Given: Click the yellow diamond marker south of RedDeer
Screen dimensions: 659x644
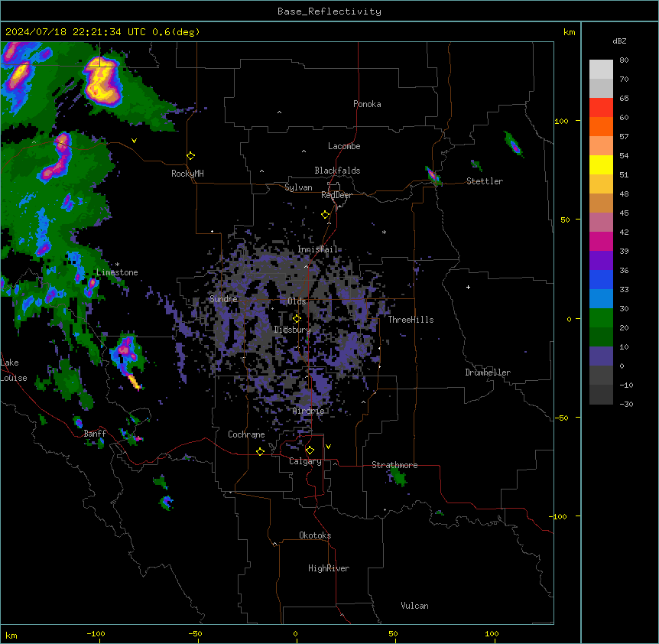Looking at the screenshot, I should pyautogui.click(x=326, y=215).
